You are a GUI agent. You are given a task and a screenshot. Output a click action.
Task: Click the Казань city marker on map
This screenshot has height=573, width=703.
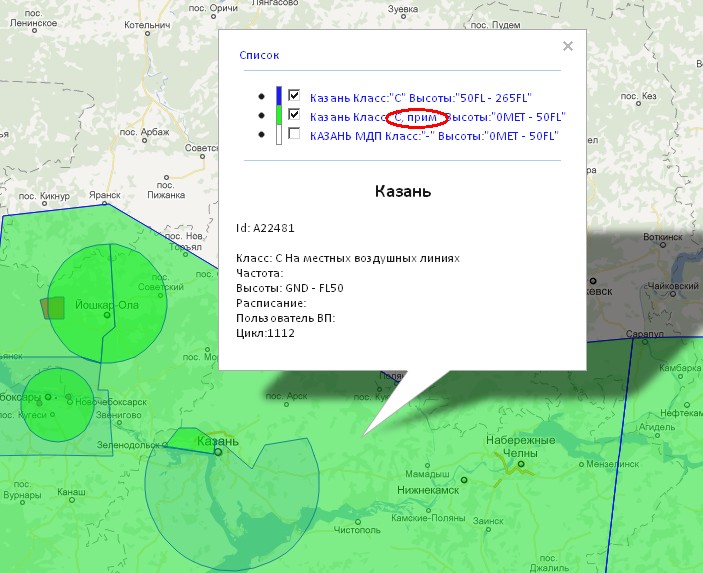pos(218,452)
